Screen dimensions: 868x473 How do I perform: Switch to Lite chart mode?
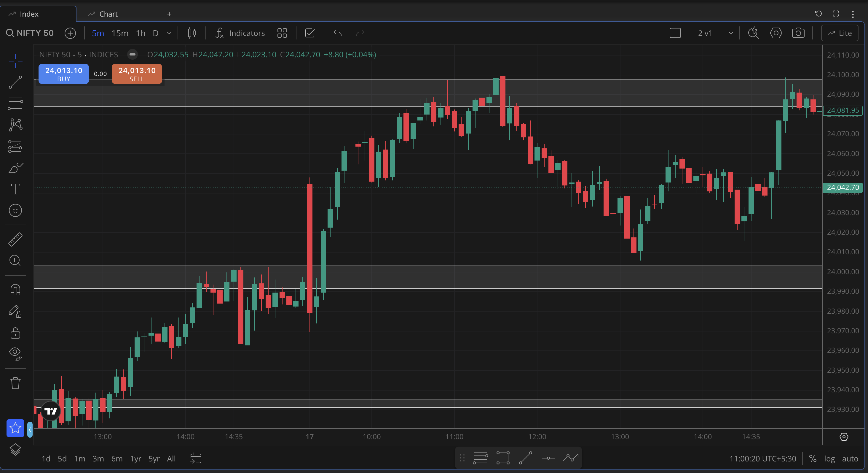pyautogui.click(x=840, y=33)
